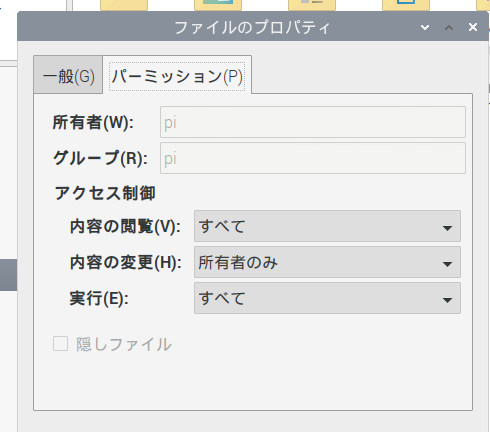Click the 所有者(W) label text

point(93,122)
